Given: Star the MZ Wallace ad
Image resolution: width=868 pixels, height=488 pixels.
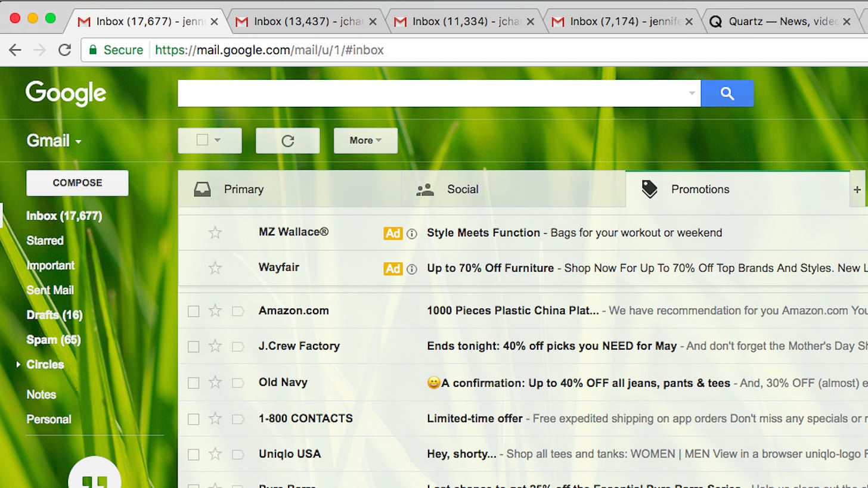Looking at the screenshot, I should pos(215,233).
